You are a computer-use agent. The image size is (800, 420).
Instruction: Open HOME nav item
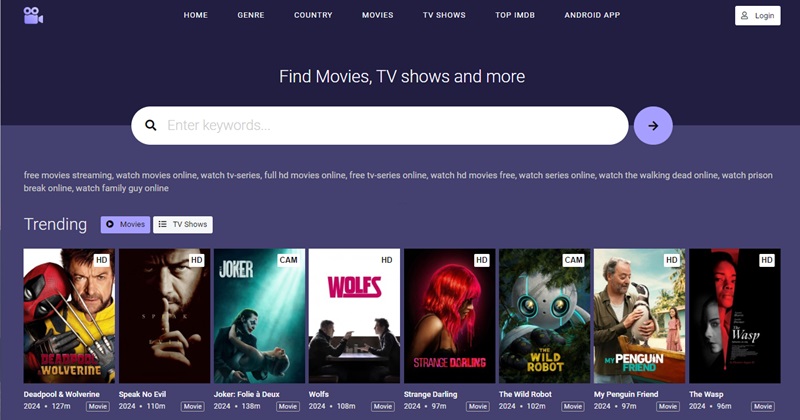pos(195,15)
